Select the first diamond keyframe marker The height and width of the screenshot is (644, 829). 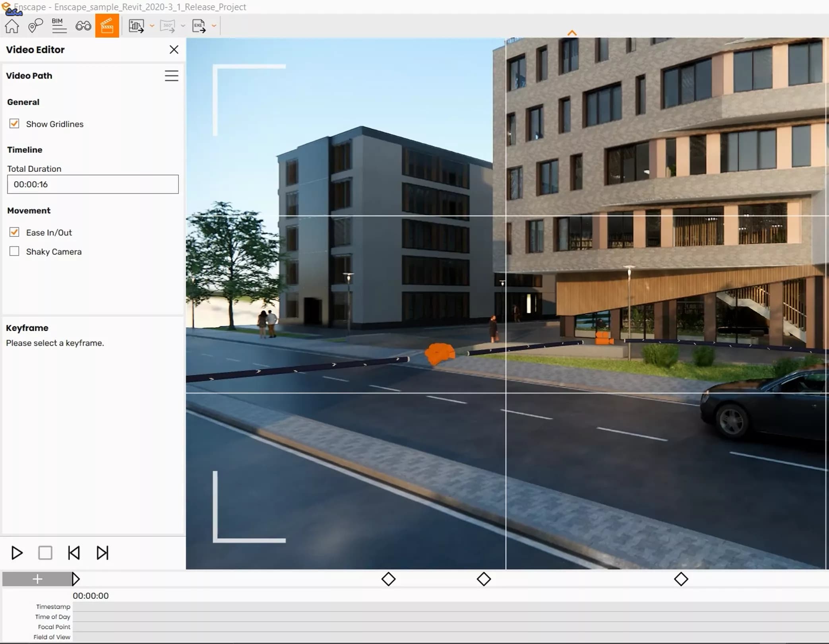point(388,579)
